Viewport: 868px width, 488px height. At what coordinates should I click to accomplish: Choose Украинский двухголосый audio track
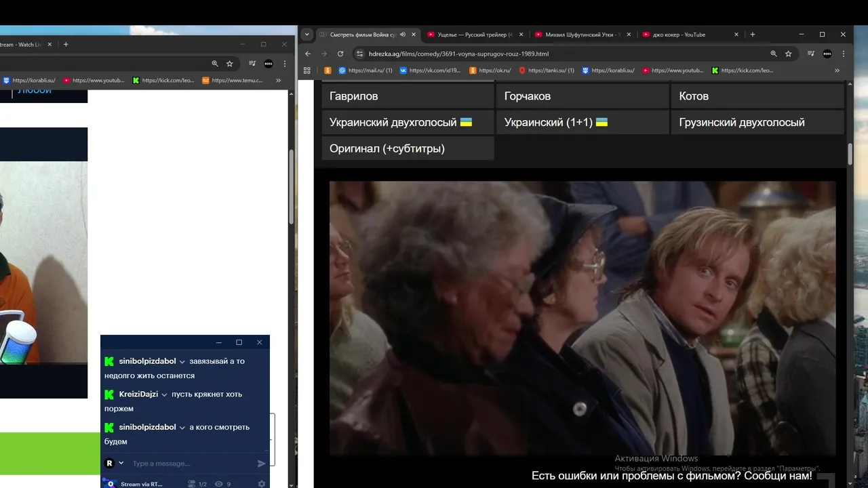[408, 122]
